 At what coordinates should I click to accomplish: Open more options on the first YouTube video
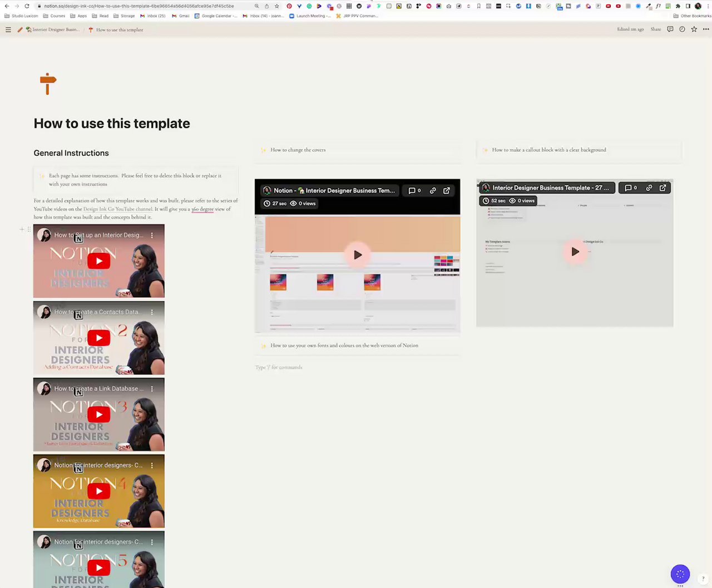click(x=152, y=235)
